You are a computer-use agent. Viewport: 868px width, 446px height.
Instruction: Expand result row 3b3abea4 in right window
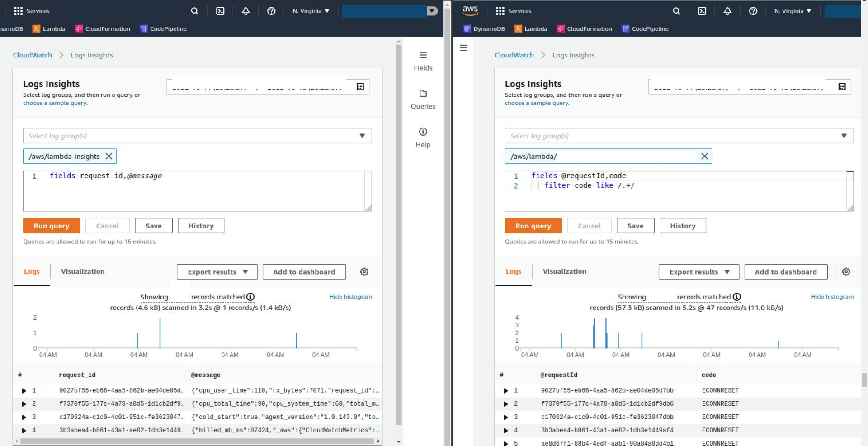[506, 431]
